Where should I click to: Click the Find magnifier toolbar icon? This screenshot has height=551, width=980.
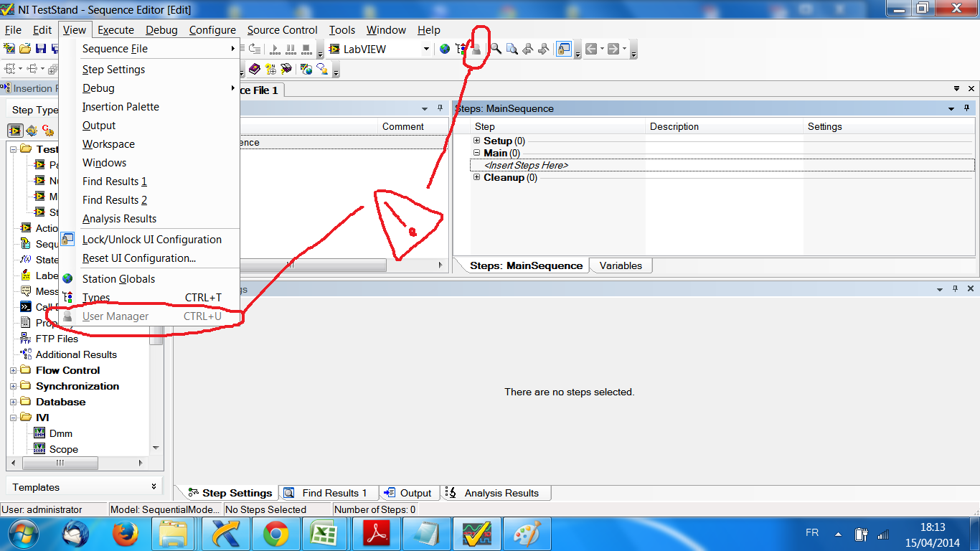(x=496, y=49)
